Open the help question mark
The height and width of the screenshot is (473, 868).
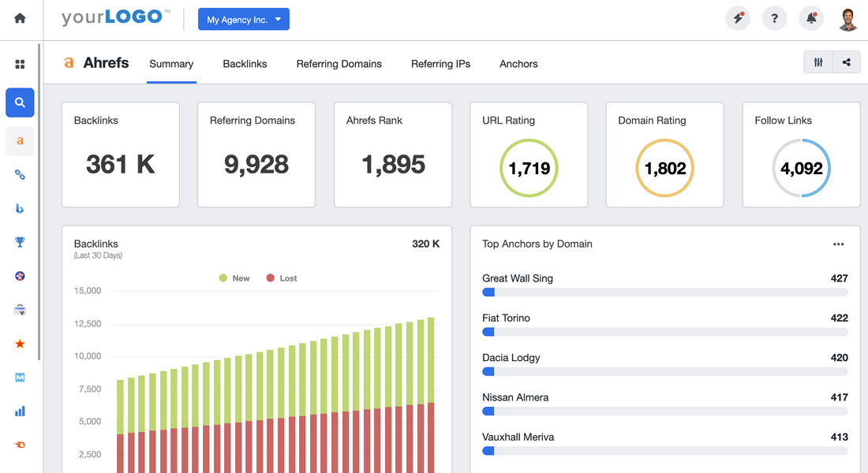pyautogui.click(x=774, y=18)
